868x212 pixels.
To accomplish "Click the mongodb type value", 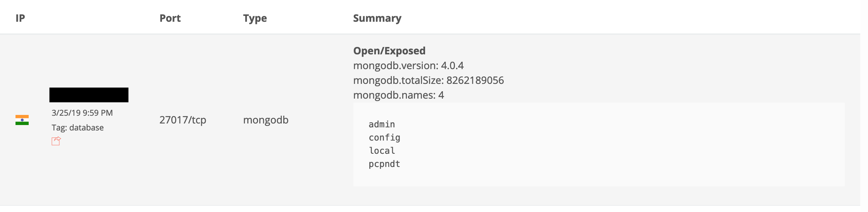I will [x=266, y=120].
